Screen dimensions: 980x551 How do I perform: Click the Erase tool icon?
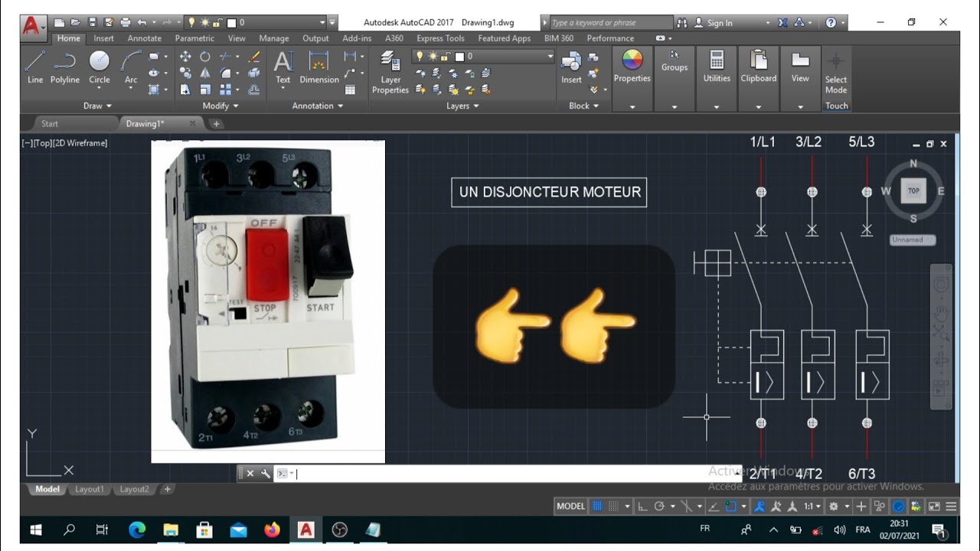[254, 57]
